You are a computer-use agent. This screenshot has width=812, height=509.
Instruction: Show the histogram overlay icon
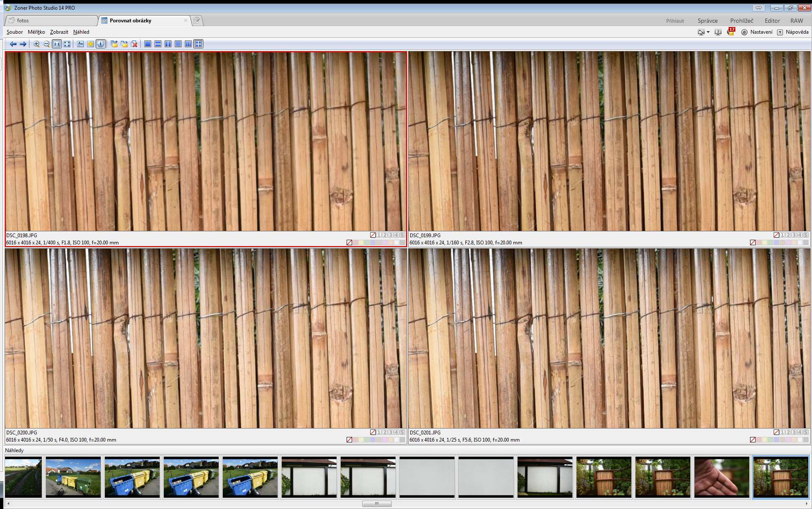click(x=80, y=44)
